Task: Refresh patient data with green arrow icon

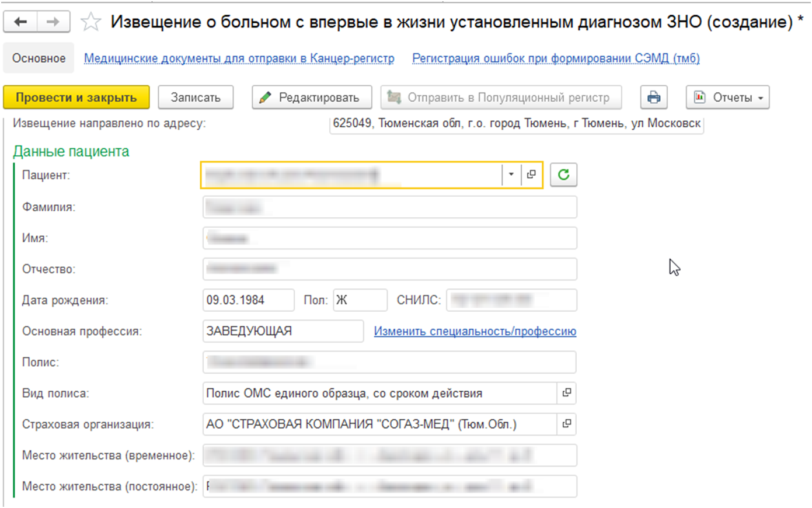Action: pyautogui.click(x=563, y=175)
